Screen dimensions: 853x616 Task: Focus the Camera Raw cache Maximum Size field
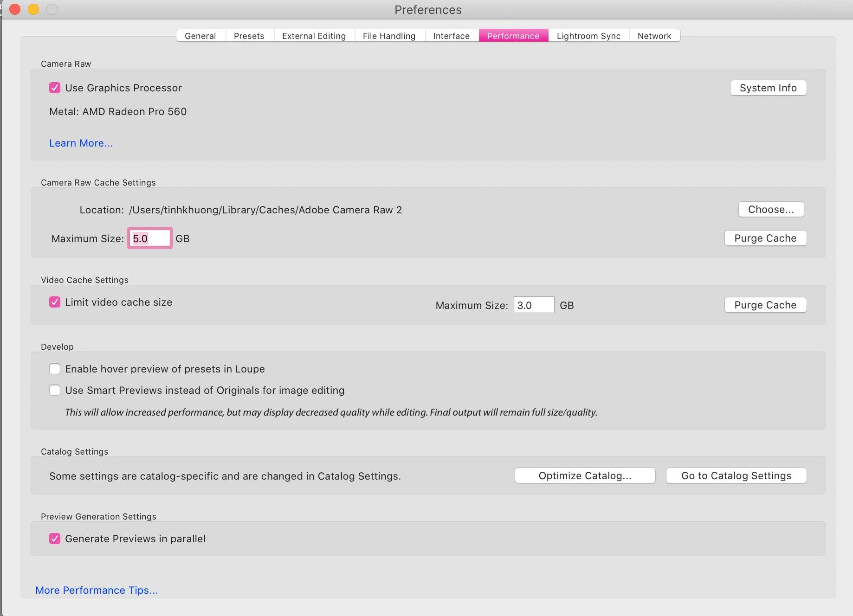[x=149, y=238]
